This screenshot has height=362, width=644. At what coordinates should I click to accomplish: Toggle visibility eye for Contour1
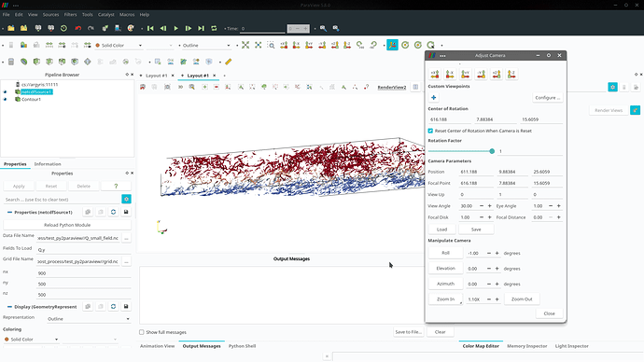click(x=6, y=99)
